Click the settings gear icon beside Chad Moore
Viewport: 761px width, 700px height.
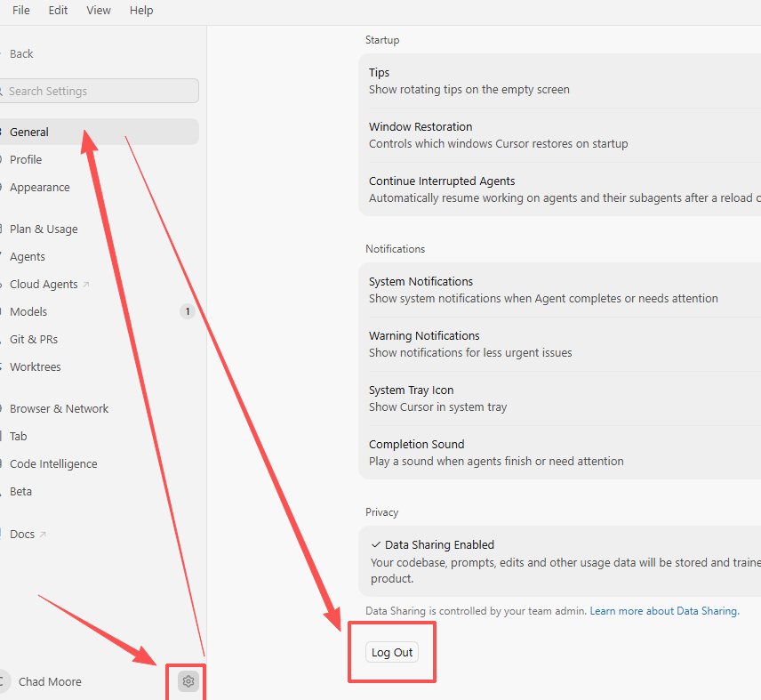pos(188,681)
